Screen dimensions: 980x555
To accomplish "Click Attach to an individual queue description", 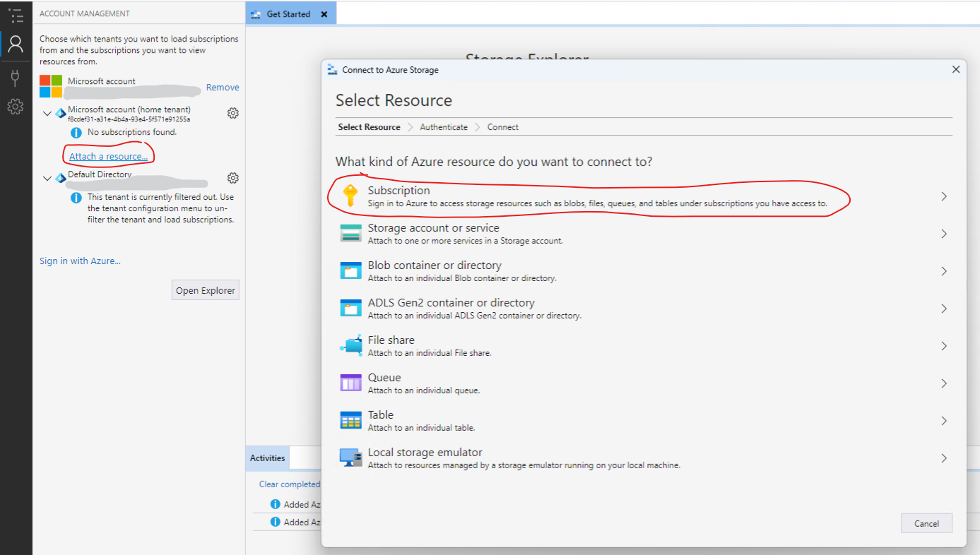I will pyautogui.click(x=424, y=390).
